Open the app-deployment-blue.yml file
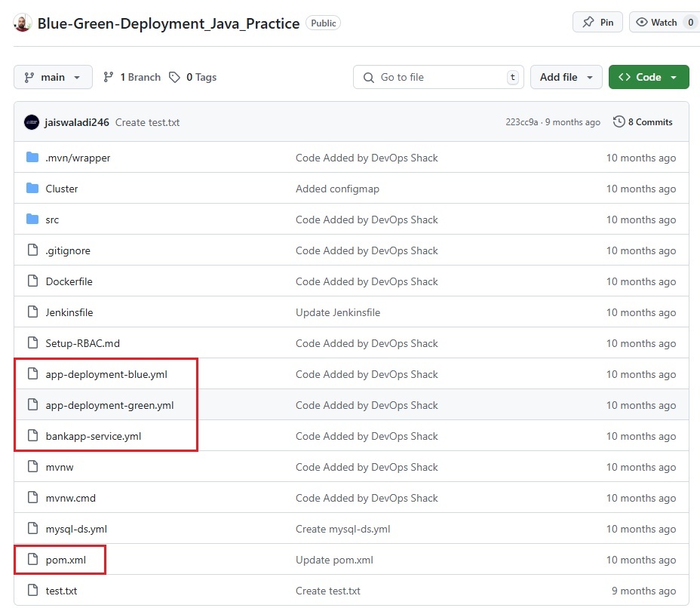 tap(106, 374)
